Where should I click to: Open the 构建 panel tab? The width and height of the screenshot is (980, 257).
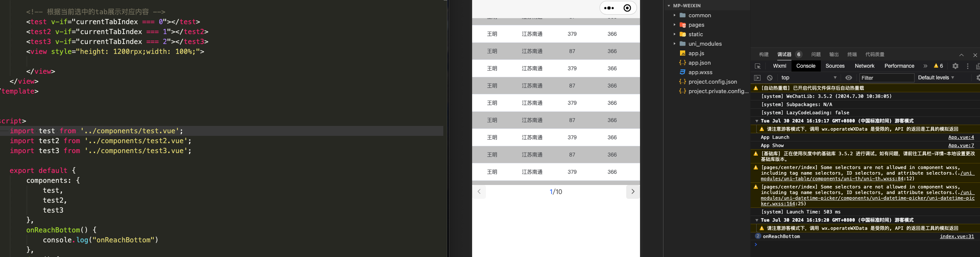point(764,54)
